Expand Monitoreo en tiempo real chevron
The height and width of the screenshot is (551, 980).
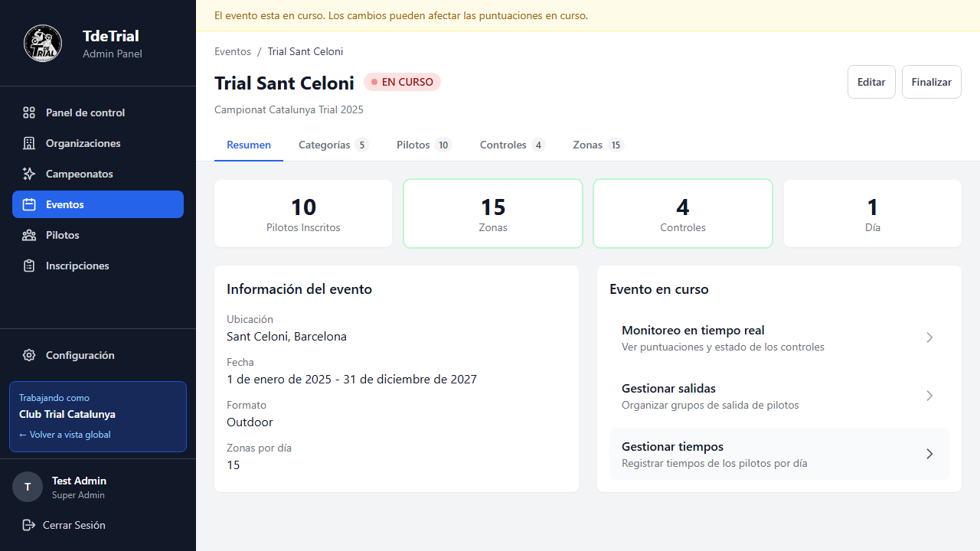click(x=929, y=337)
